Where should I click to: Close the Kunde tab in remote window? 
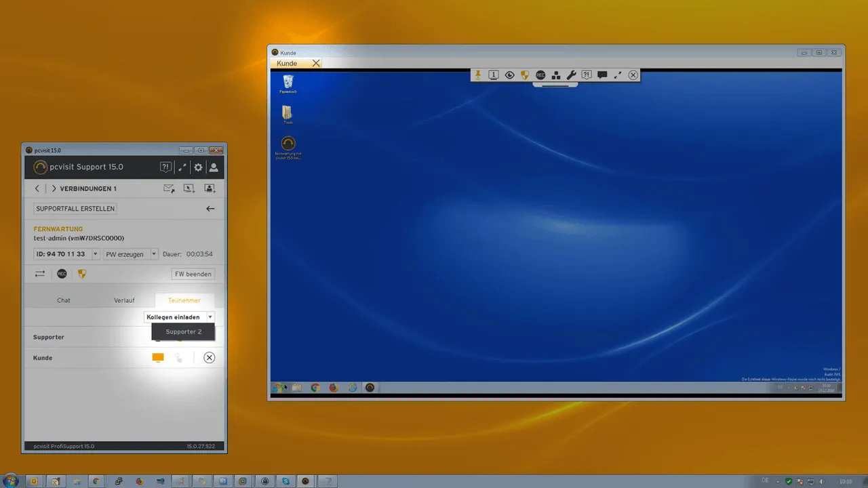pyautogui.click(x=316, y=63)
